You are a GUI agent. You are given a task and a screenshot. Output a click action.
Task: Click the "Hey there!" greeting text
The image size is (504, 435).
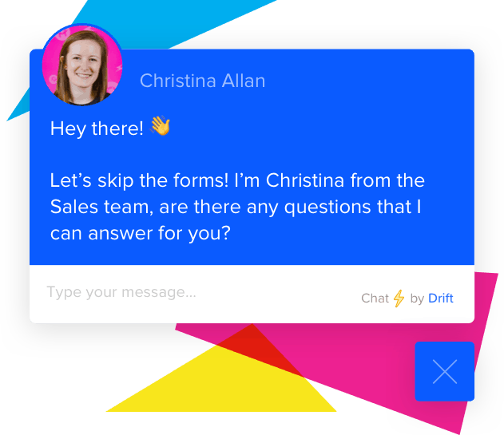coord(97,129)
